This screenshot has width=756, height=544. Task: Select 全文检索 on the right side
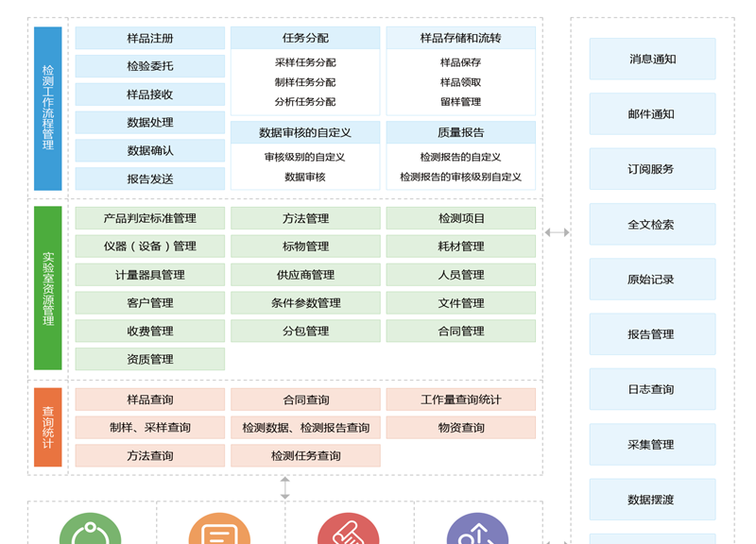pyautogui.click(x=652, y=224)
